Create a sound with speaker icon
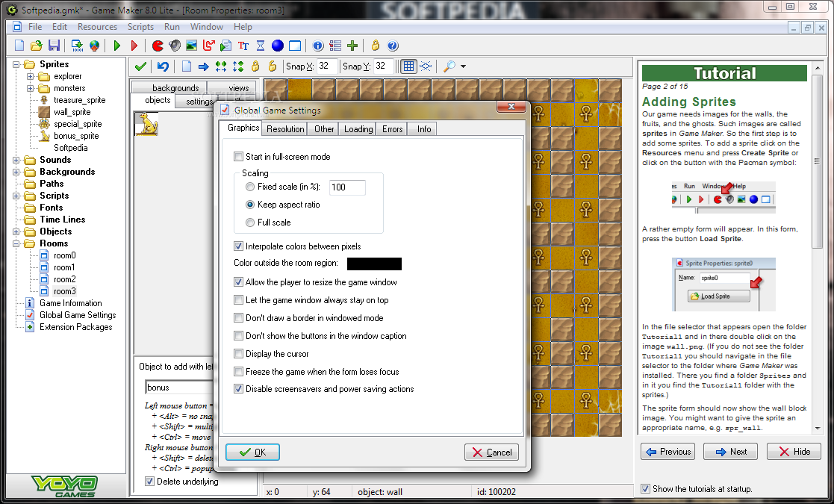The width and height of the screenshot is (834, 504). click(x=175, y=46)
